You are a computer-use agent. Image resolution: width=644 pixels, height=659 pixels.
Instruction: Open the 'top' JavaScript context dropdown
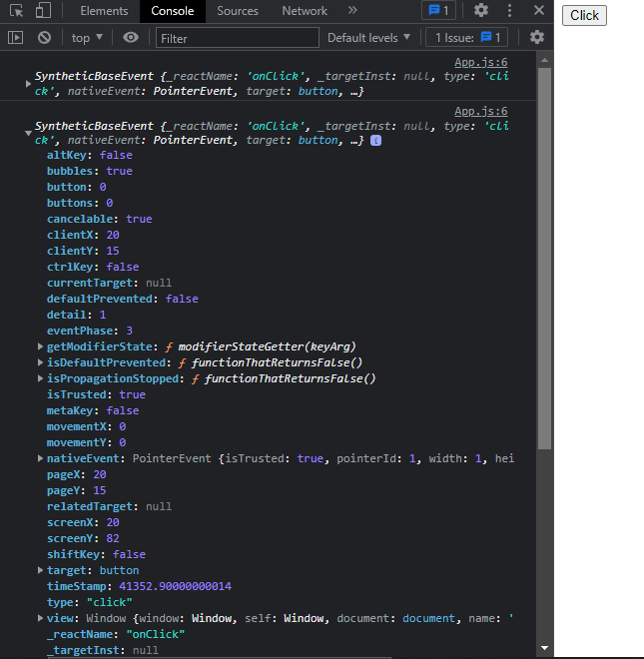88,38
